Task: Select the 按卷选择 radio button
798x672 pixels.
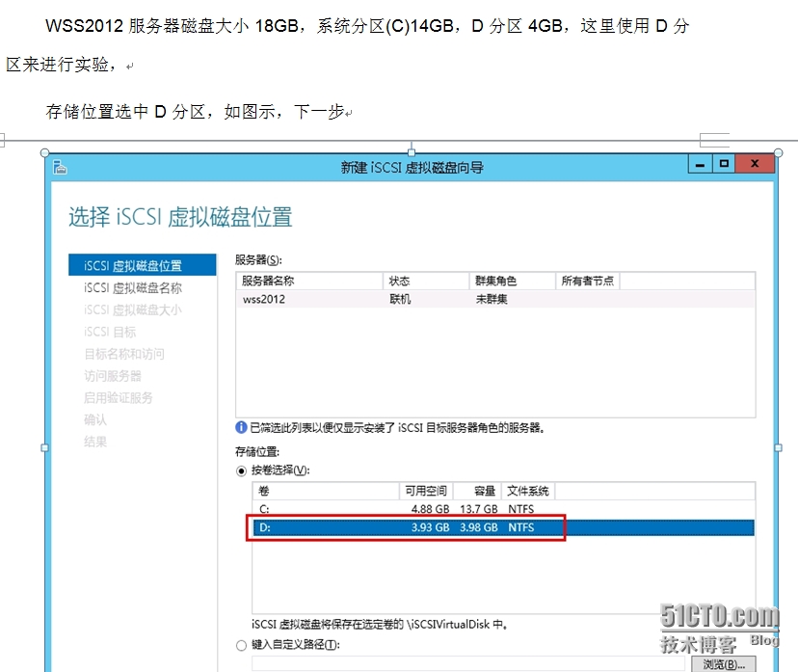Action: (x=241, y=470)
